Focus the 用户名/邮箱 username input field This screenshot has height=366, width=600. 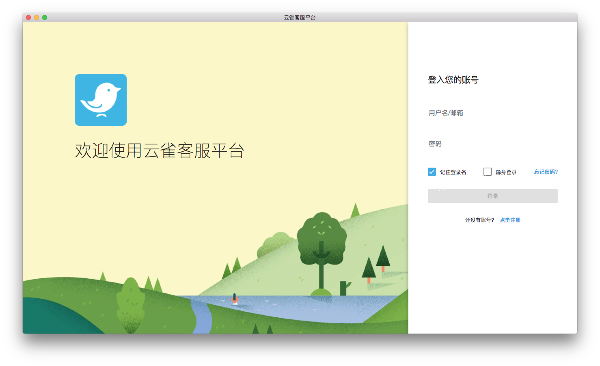click(x=492, y=113)
